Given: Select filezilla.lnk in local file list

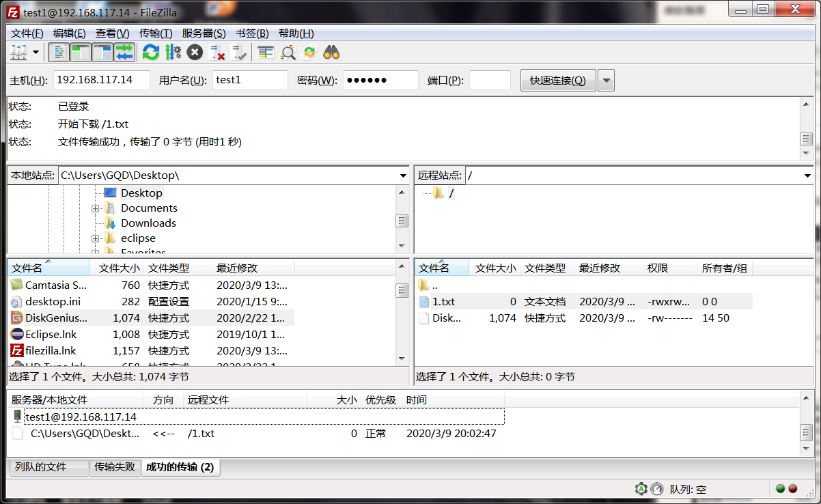Looking at the screenshot, I should point(151,351).
